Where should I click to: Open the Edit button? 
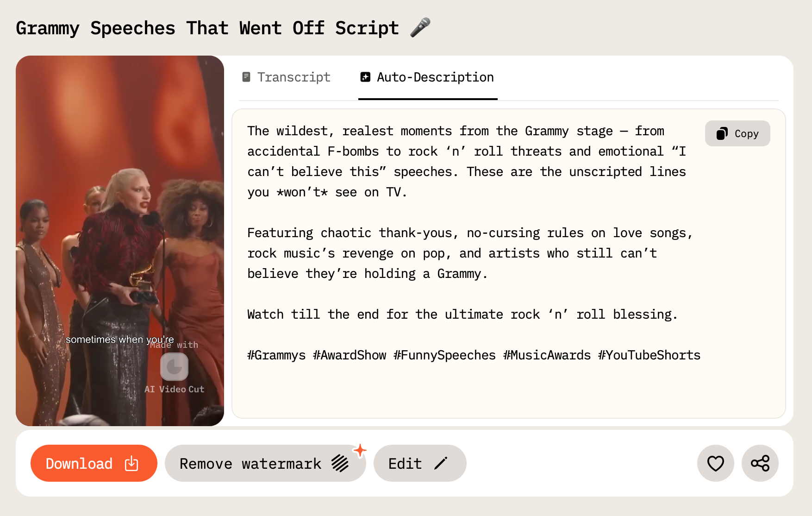419,463
